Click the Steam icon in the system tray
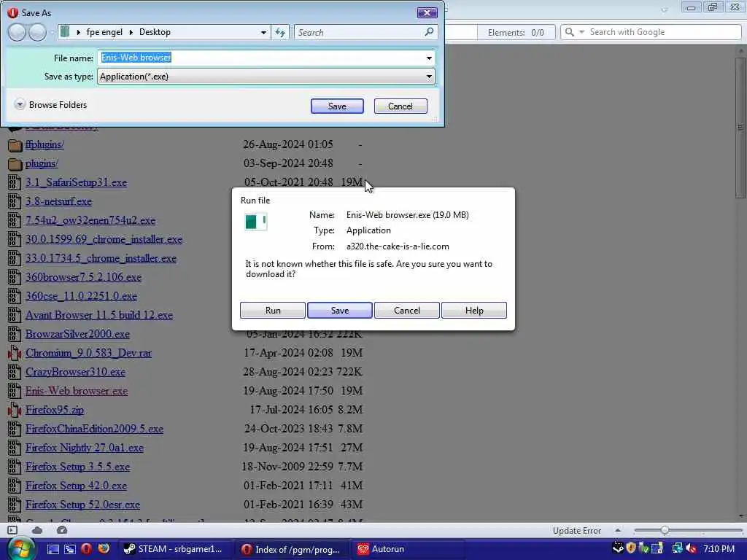The image size is (747, 560). 618,548
